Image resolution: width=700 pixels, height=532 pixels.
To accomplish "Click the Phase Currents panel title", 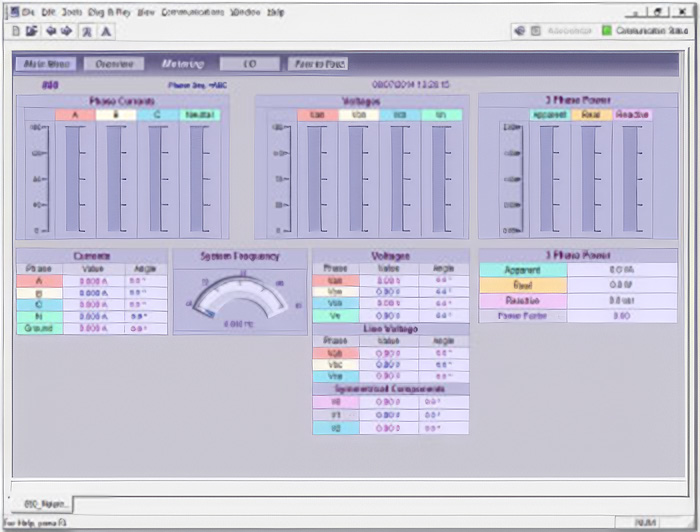I will (122, 101).
